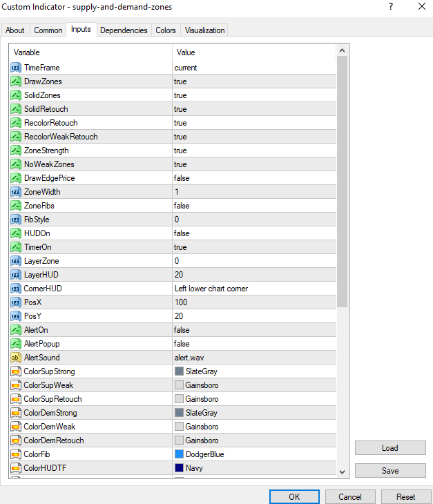Click the ZoneWidth value 1
Screen dimensions: 433x504
(177, 192)
